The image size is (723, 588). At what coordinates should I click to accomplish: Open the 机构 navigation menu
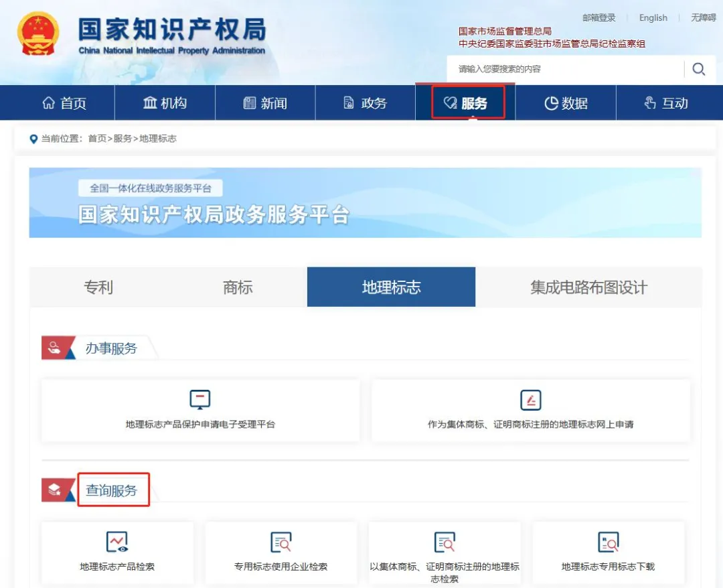(x=165, y=103)
